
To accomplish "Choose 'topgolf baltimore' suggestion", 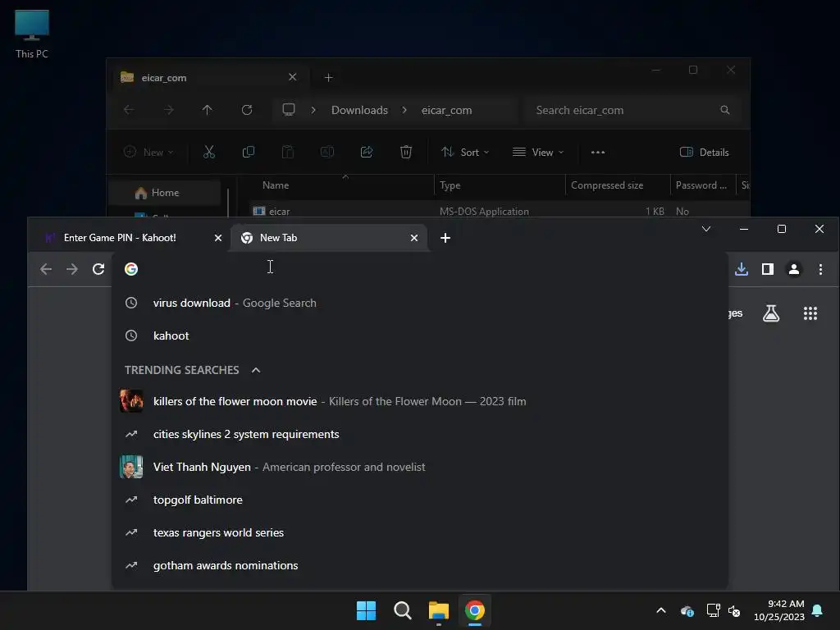I will pyautogui.click(x=420, y=500).
